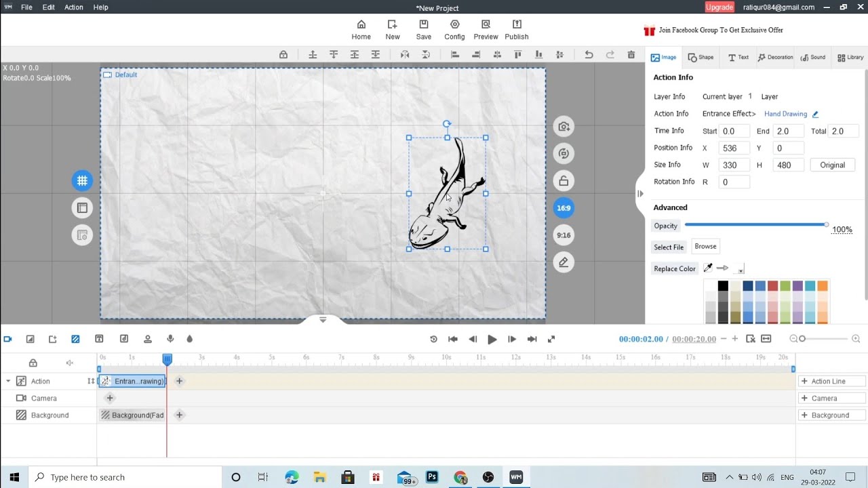Go to Home in top toolbar
The height and width of the screenshot is (488, 868).
point(361,30)
